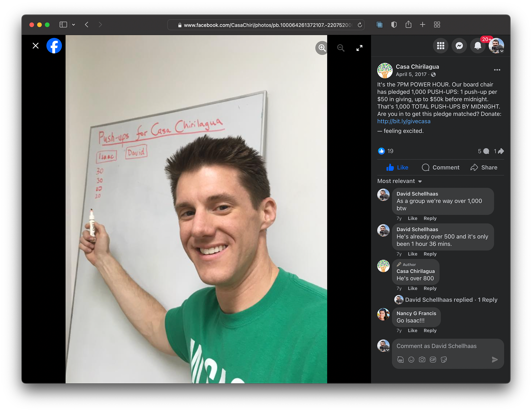Open account profile menu
532x412 pixels.
[496, 46]
